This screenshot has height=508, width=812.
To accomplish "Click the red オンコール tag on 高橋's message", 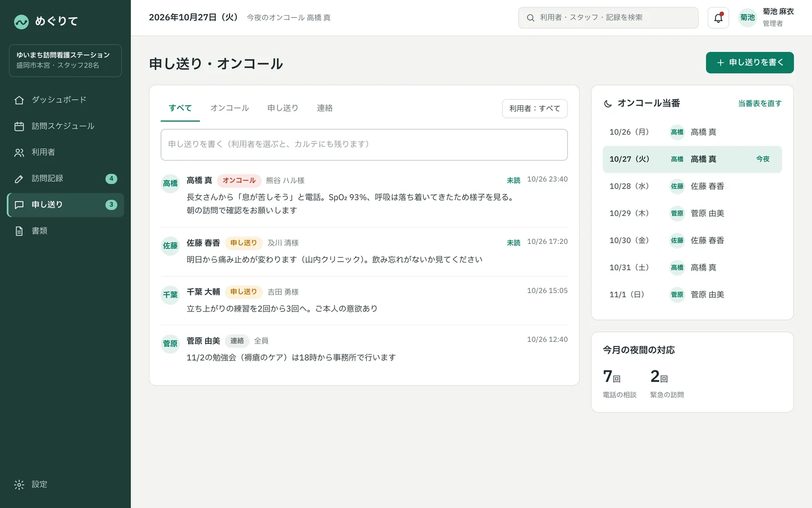I will click(239, 180).
